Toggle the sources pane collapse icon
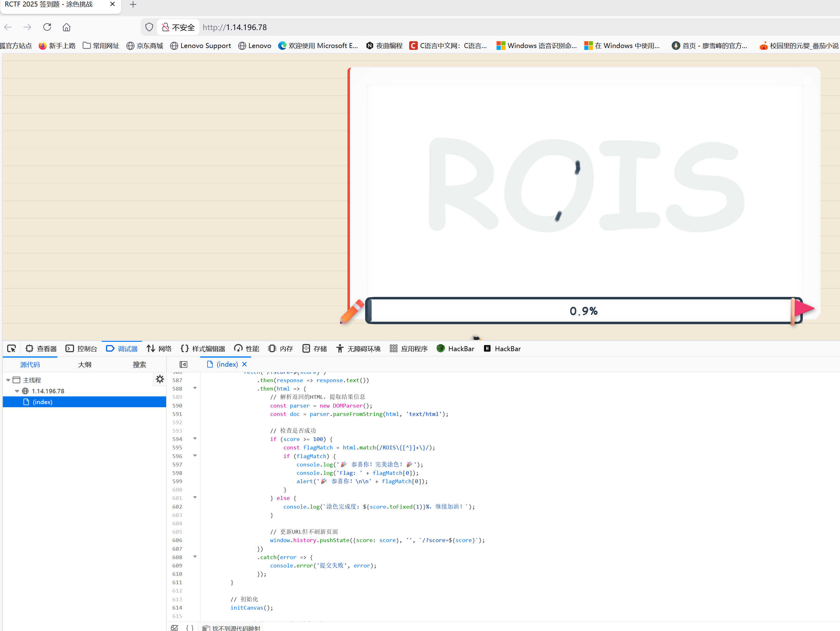Screen dimensions: 840x631 coord(183,364)
